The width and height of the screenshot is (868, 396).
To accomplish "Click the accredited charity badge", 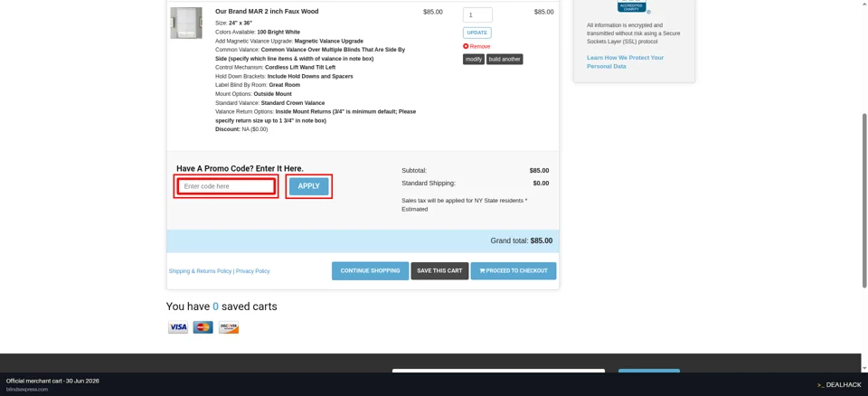I will pyautogui.click(x=634, y=6).
